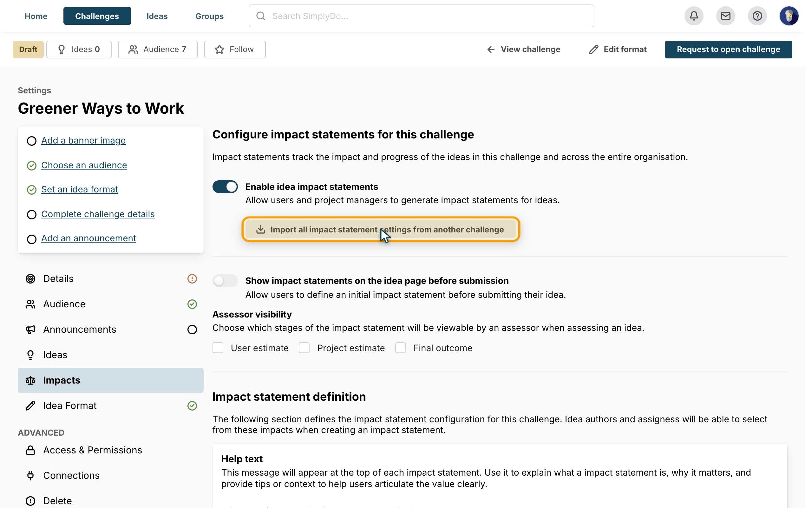Click the back arrow beside View challenge
Image resolution: width=812 pixels, height=508 pixels.
(491, 50)
